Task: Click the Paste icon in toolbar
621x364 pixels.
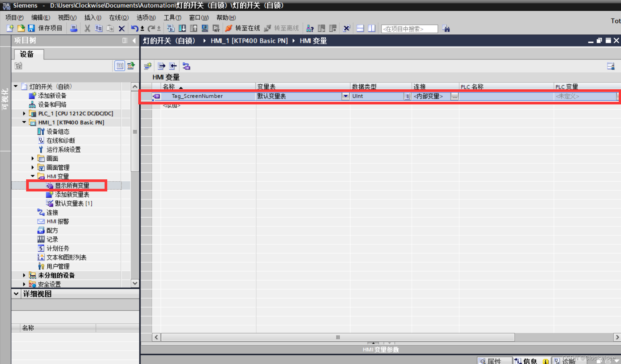Action: [110, 28]
